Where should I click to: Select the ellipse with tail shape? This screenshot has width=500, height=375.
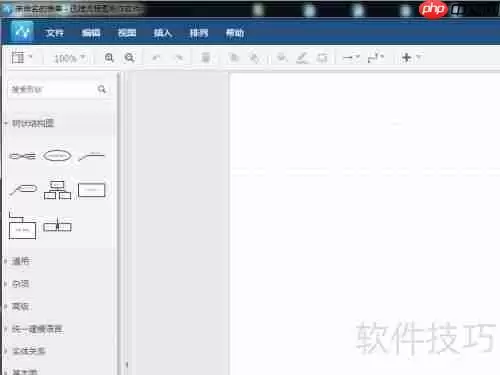click(x=23, y=190)
